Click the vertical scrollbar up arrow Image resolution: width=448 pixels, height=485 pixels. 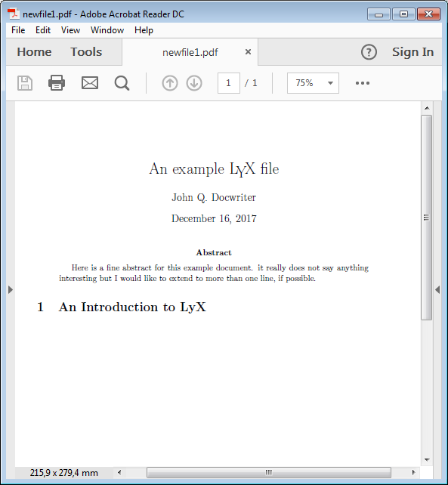427,108
